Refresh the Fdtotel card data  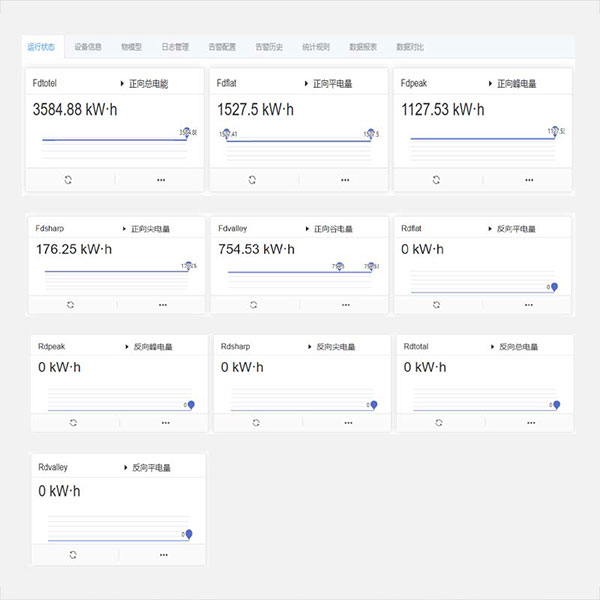click(68, 179)
